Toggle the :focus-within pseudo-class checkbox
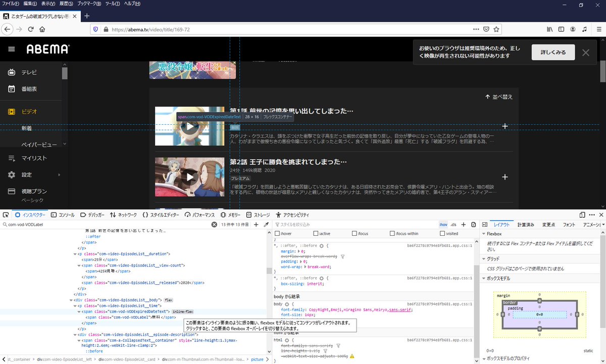606x364 pixels. click(393, 234)
